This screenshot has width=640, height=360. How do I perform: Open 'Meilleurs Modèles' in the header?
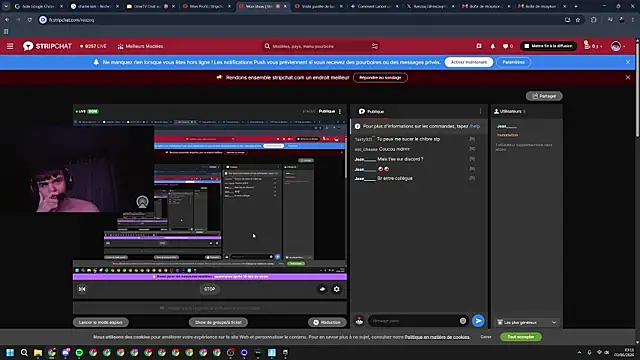140,46
